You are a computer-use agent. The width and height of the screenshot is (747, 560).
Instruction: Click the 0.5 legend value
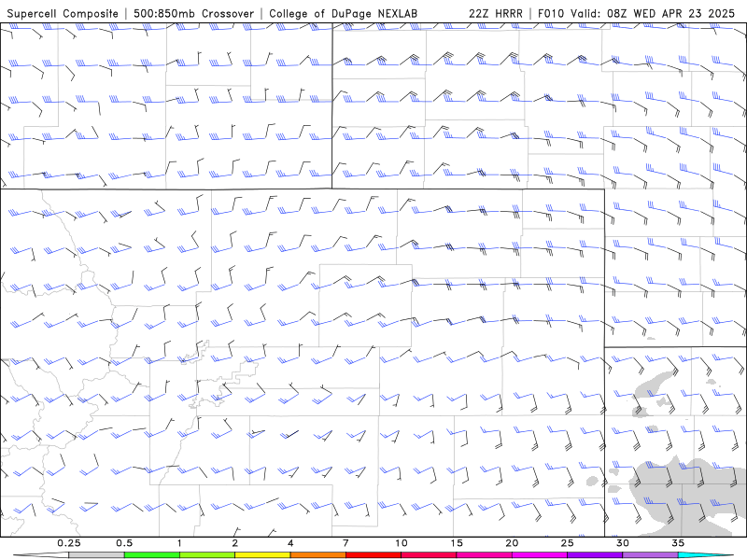(x=124, y=543)
